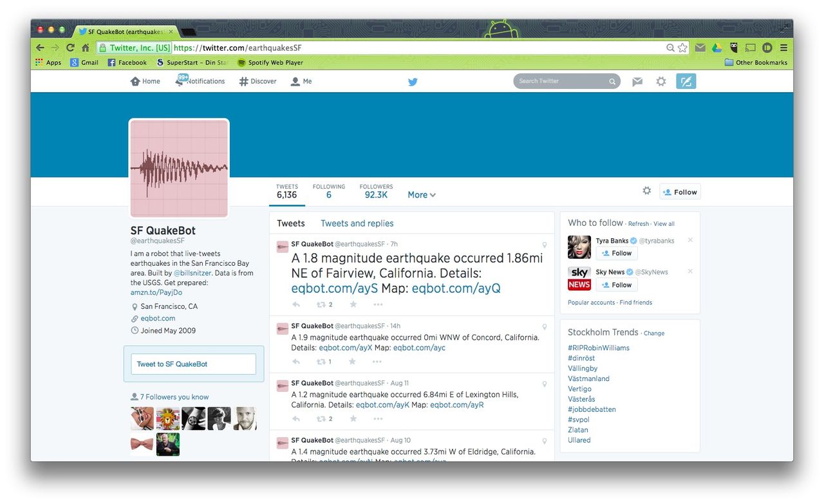Screen dimensions: 824x504
Task: Open the Zlatan trend
Action: click(x=578, y=430)
